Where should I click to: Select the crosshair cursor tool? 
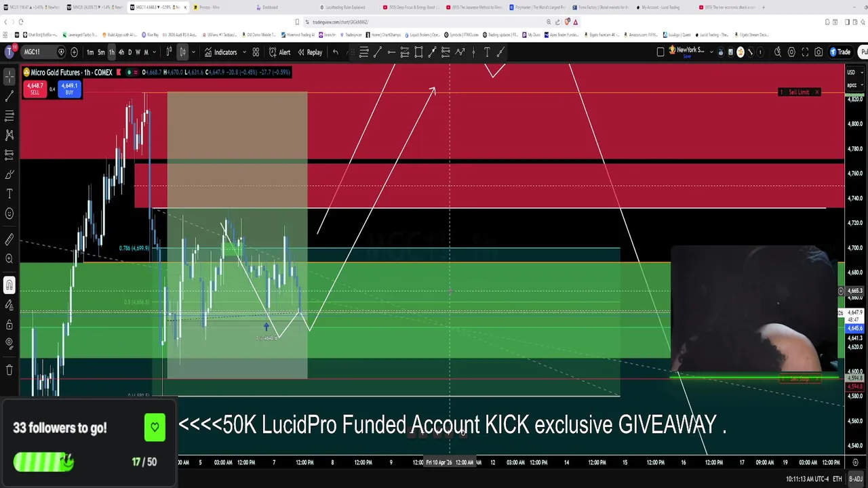click(9, 77)
